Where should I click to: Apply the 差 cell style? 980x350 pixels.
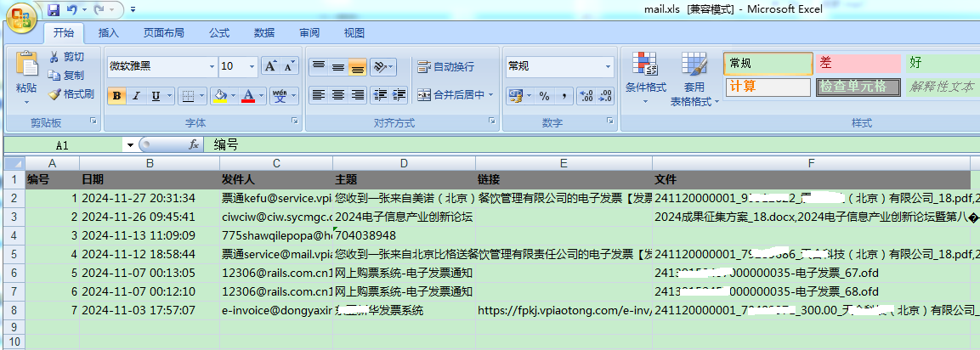tap(857, 64)
